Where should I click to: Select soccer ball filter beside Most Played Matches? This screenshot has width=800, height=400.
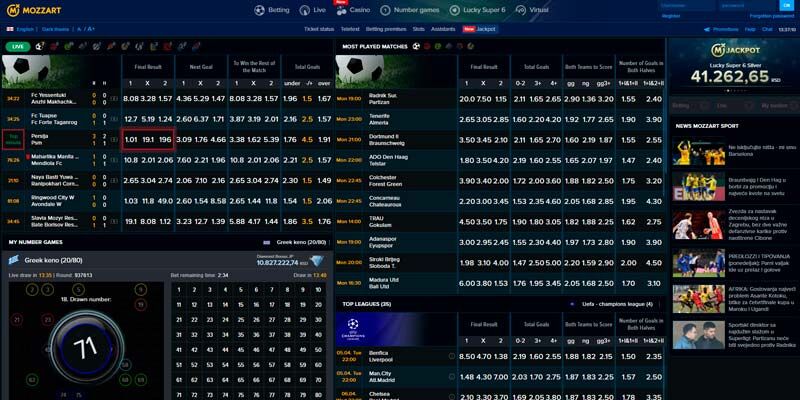(416, 46)
